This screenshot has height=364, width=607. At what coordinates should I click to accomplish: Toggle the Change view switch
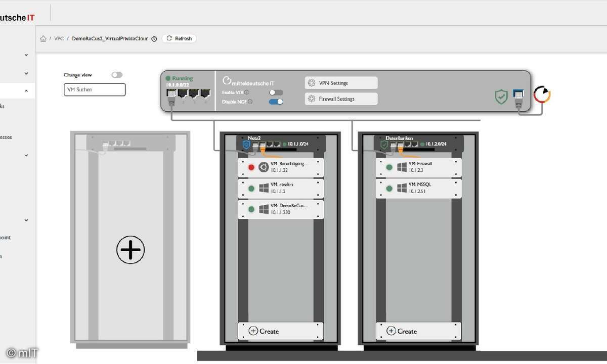pyautogui.click(x=117, y=75)
